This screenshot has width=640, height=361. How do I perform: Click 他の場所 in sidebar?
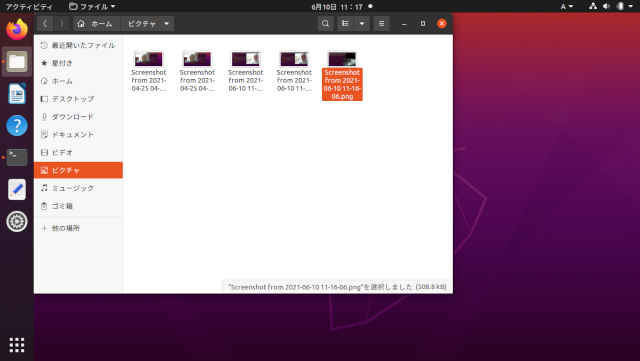78,228
